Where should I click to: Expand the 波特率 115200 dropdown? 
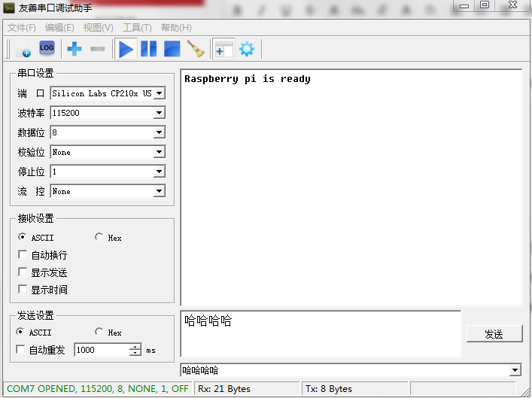tap(159, 113)
